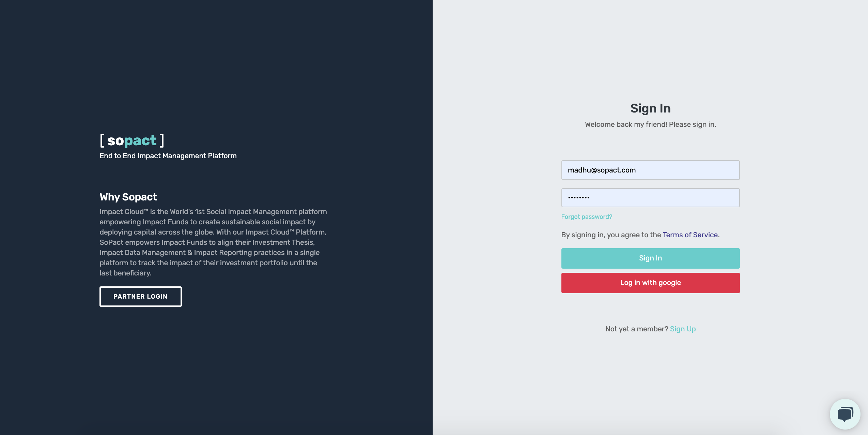Click the 'Welcome back my friend!' subtitle
868x435 pixels.
click(x=626, y=124)
